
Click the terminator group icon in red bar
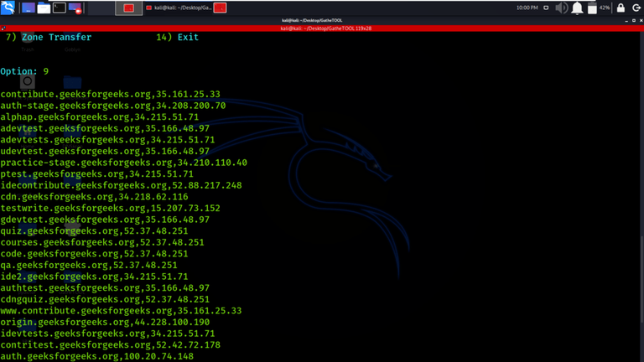3,28
